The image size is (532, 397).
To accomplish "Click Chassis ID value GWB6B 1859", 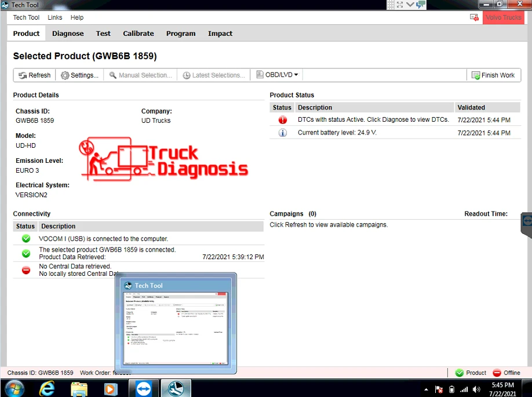I will click(x=35, y=121).
